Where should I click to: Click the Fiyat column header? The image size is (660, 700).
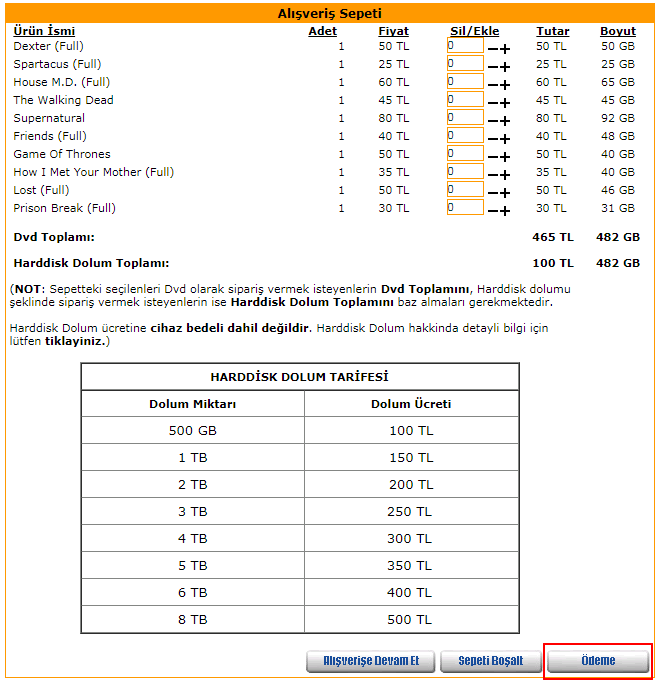[x=393, y=31]
